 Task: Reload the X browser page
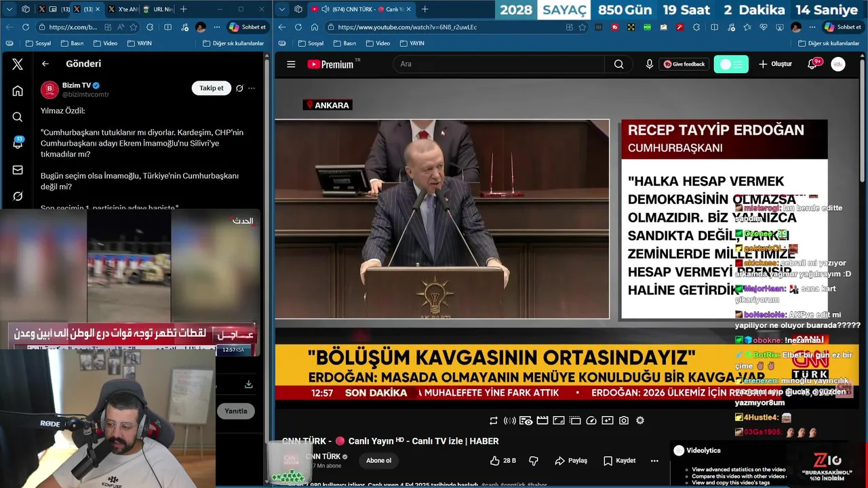[26, 27]
